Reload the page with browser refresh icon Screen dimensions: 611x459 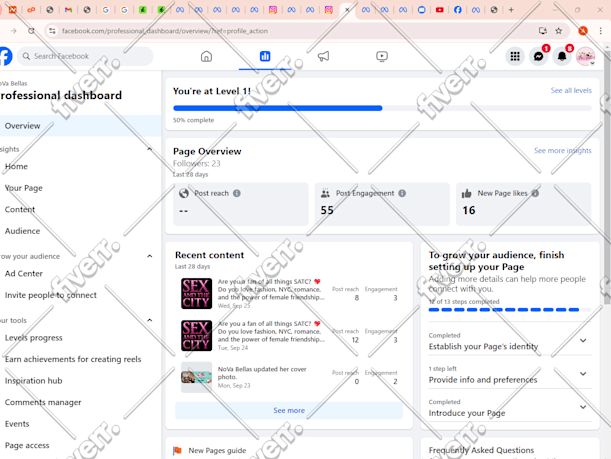[x=31, y=31]
